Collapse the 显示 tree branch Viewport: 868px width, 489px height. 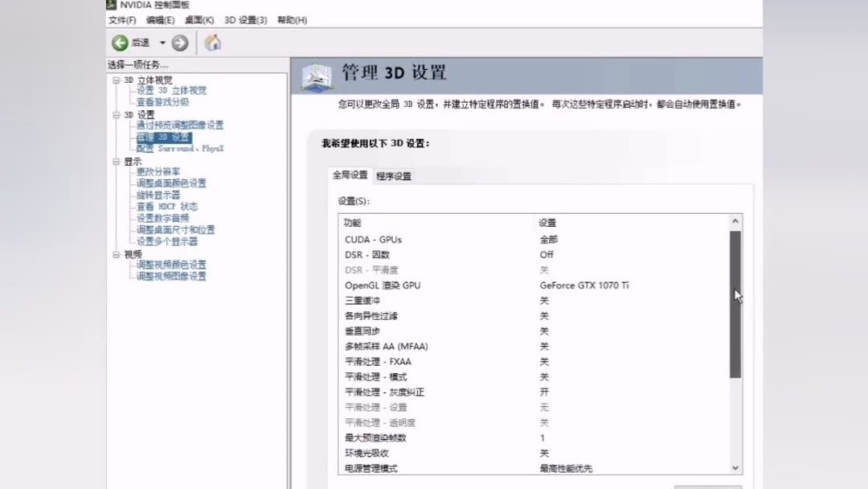pos(117,160)
